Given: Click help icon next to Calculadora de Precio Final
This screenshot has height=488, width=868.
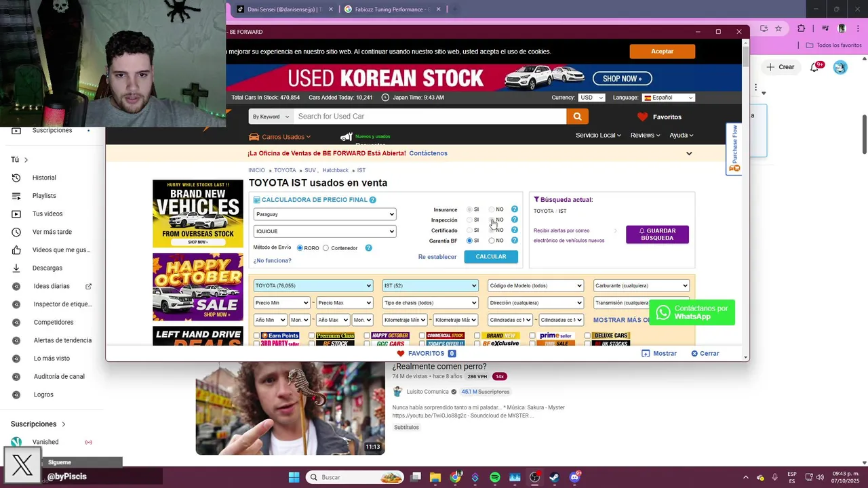Looking at the screenshot, I should tap(372, 200).
